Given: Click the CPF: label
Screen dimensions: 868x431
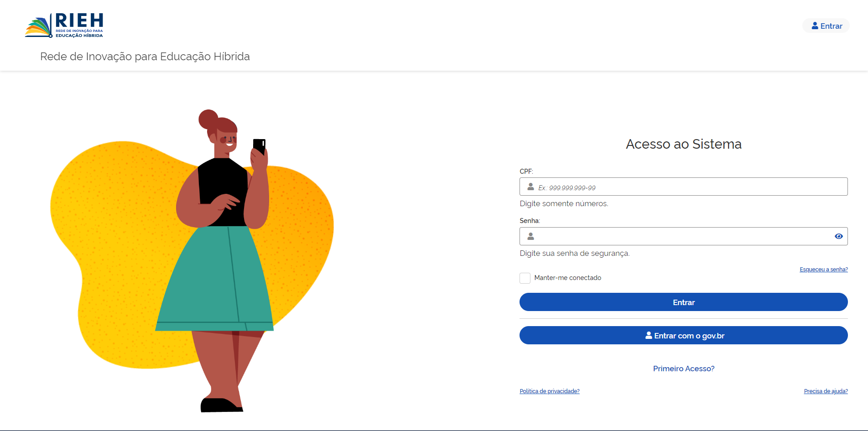Looking at the screenshot, I should [526, 171].
